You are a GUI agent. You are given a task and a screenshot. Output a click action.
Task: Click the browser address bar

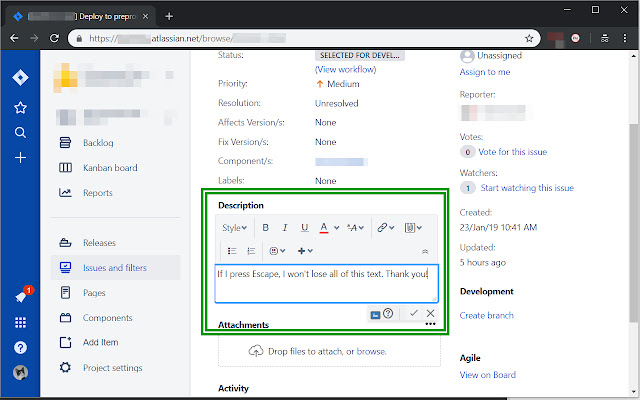click(304, 38)
